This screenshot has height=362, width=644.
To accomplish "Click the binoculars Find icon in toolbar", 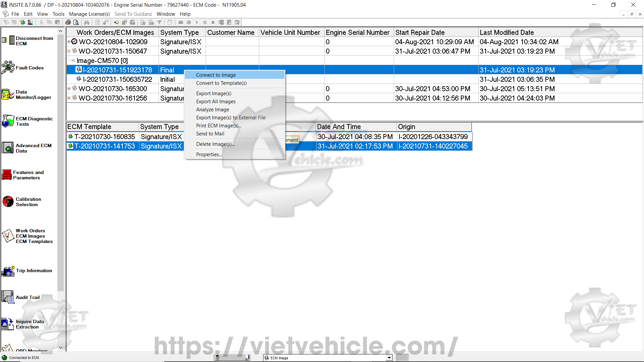I will click(x=87, y=22).
